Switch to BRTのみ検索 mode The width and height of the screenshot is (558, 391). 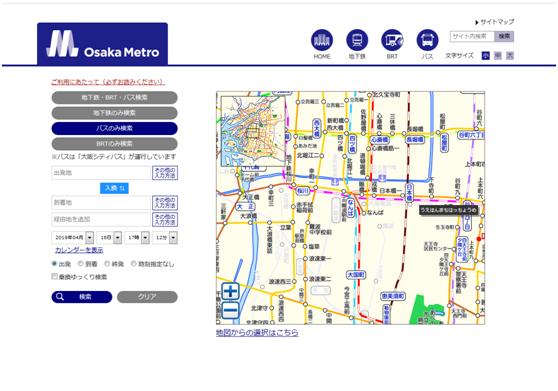pos(115,144)
